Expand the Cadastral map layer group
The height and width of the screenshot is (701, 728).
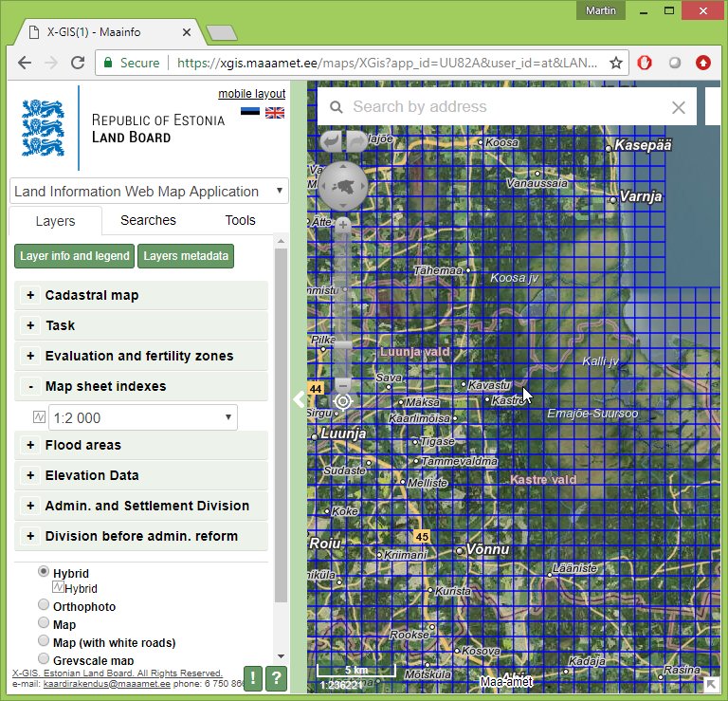(x=30, y=295)
